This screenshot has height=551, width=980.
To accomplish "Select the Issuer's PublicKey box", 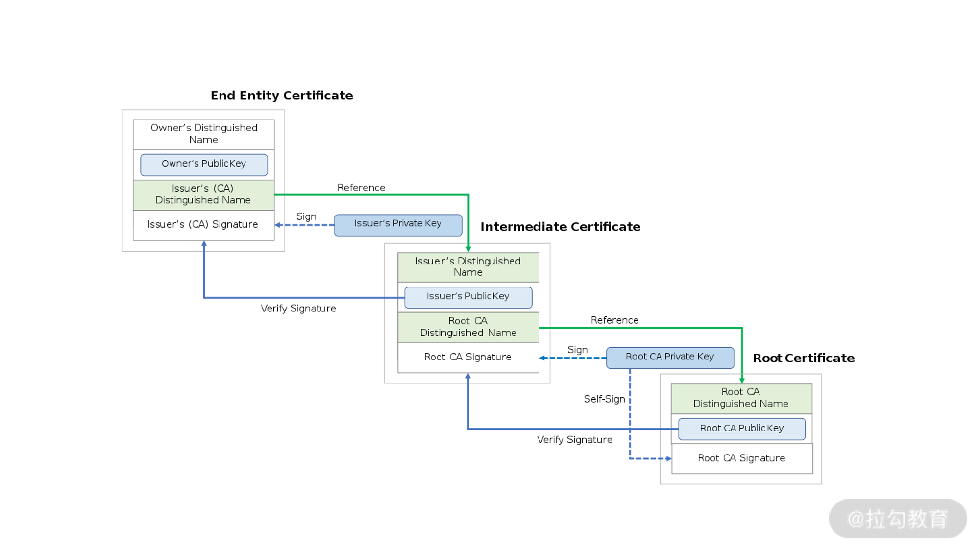I will pos(468,297).
